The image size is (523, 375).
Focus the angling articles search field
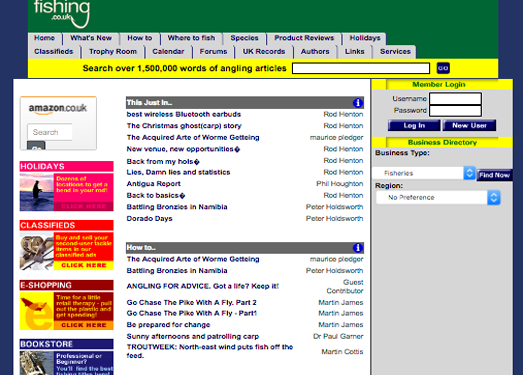coord(361,68)
